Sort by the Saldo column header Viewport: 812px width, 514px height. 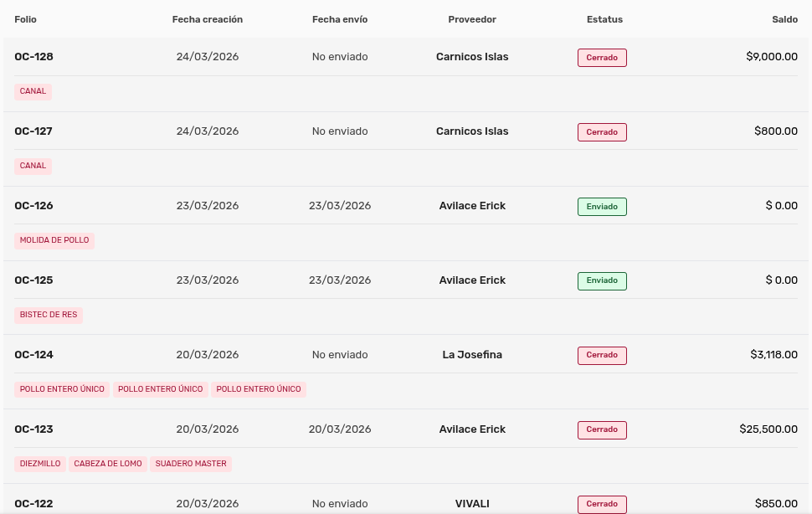[x=784, y=19]
